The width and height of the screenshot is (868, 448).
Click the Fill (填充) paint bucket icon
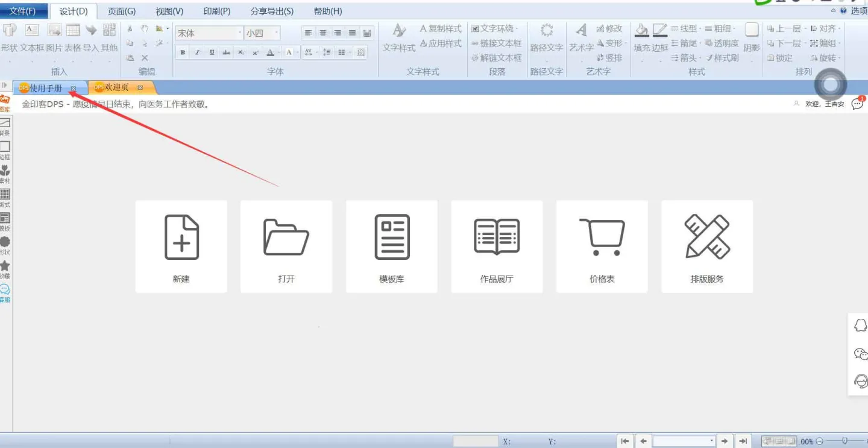642,30
